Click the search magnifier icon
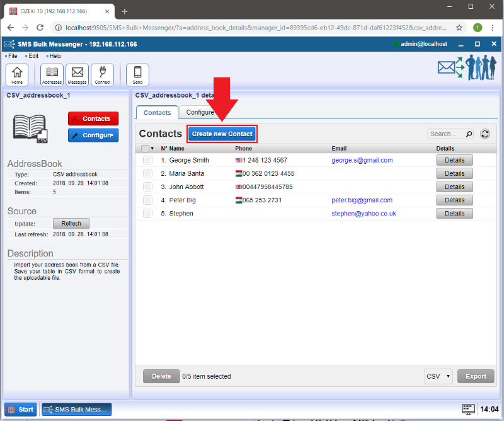The height and width of the screenshot is (421, 504). coord(469,134)
